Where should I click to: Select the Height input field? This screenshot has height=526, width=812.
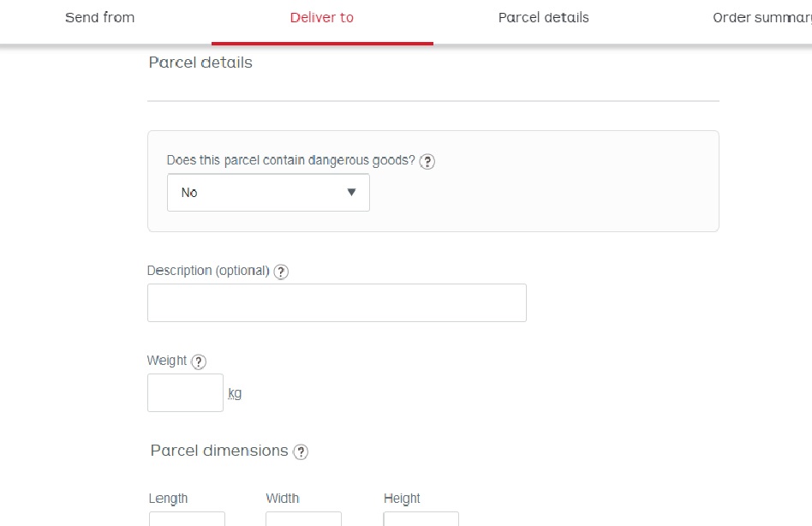pyautogui.click(x=421, y=519)
